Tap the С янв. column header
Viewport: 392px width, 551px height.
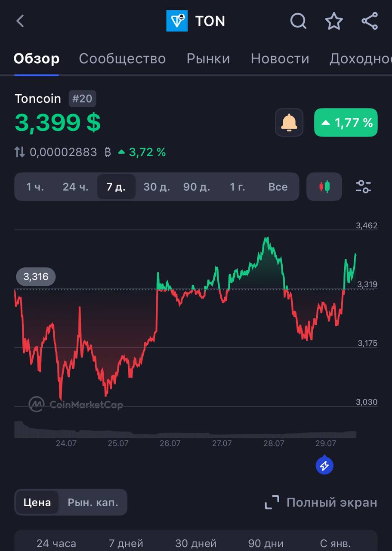point(336,544)
